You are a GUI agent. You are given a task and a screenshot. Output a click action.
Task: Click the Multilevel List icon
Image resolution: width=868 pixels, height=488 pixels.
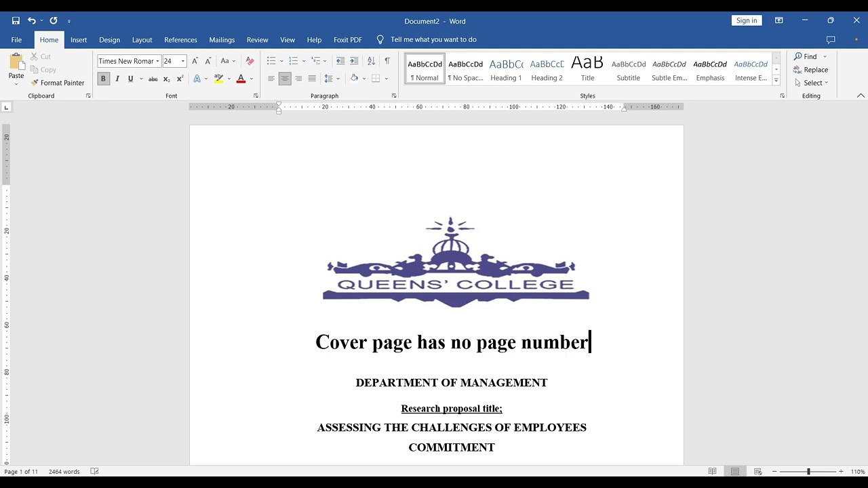click(315, 61)
